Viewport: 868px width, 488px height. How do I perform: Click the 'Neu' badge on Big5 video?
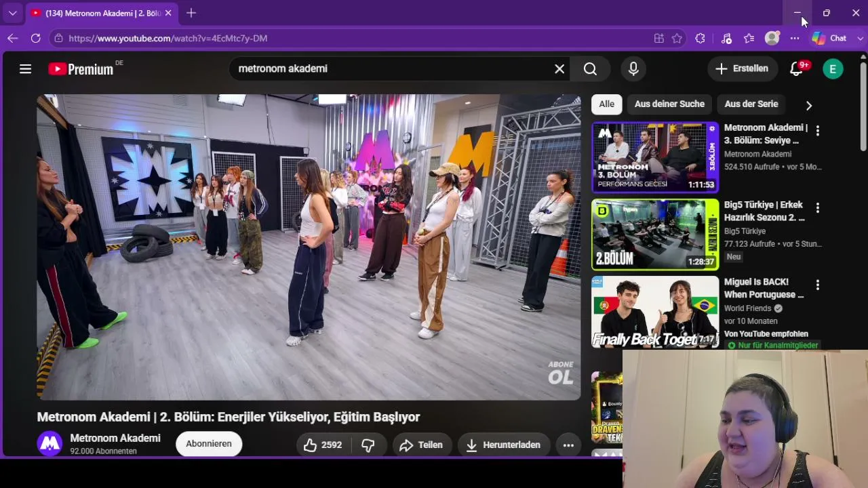(734, 257)
